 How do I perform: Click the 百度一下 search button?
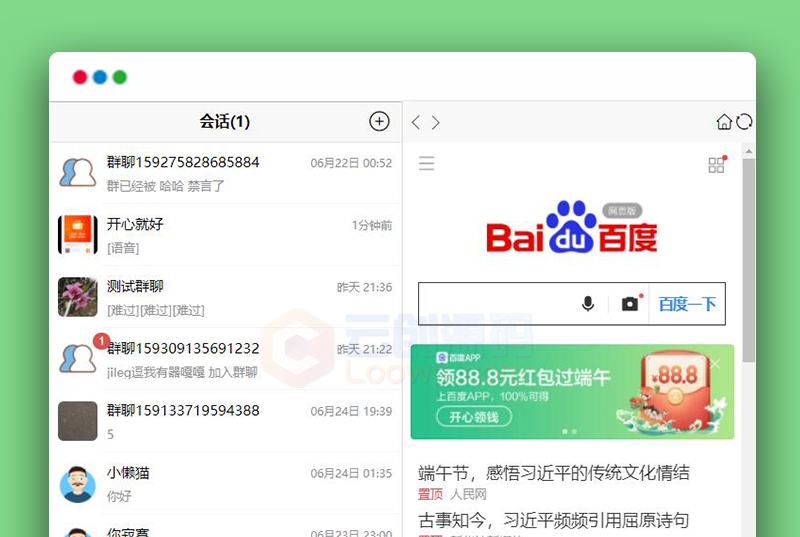[x=687, y=304]
